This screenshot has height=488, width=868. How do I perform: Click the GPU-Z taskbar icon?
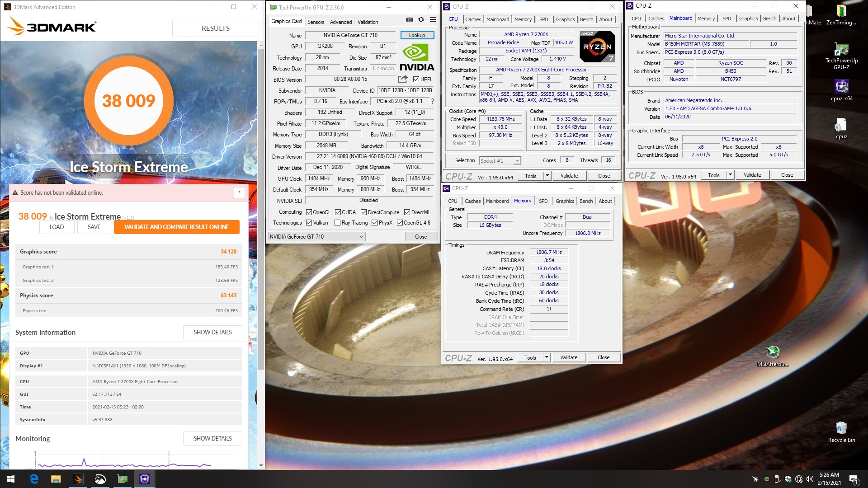(122, 479)
